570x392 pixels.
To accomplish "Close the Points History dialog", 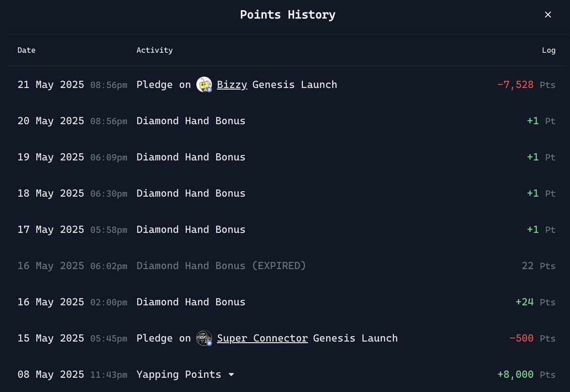I will [x=548, y=15].
